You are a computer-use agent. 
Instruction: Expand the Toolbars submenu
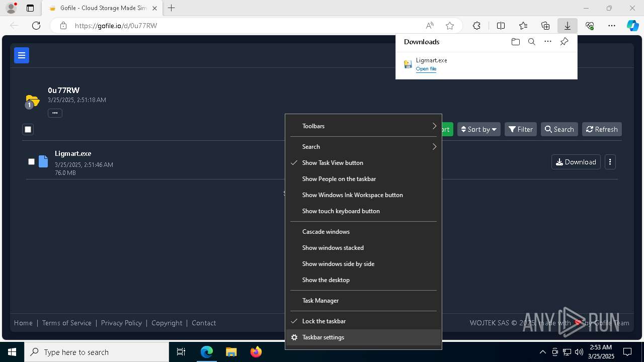coord(363,126)
